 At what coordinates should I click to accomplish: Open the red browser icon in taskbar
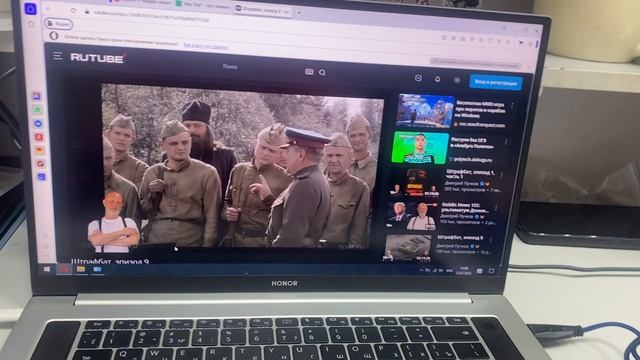point(64,269)
